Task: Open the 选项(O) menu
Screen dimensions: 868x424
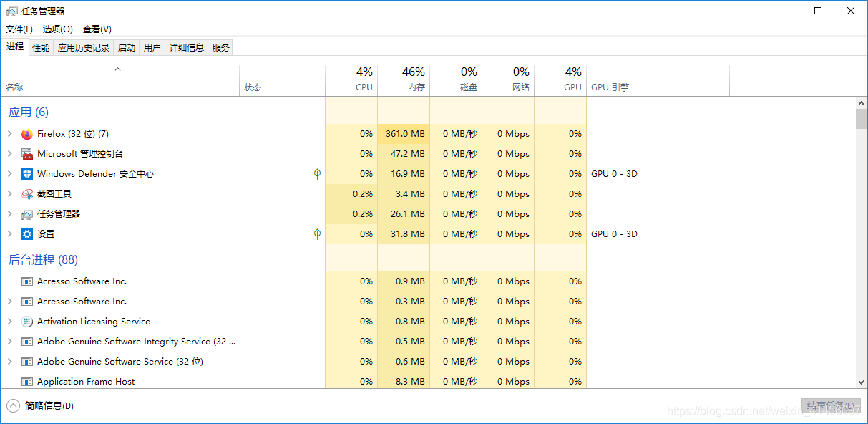Action: click(x=58, y=29)
